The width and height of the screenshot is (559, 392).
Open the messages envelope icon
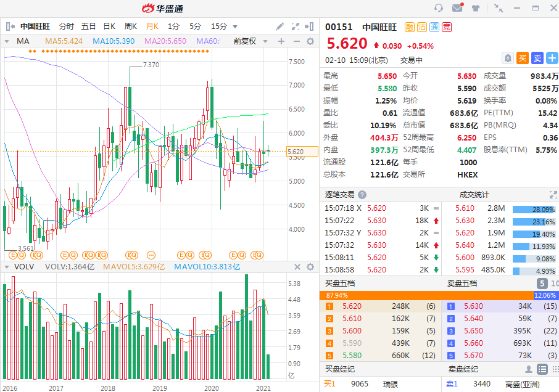coord(457,7)
